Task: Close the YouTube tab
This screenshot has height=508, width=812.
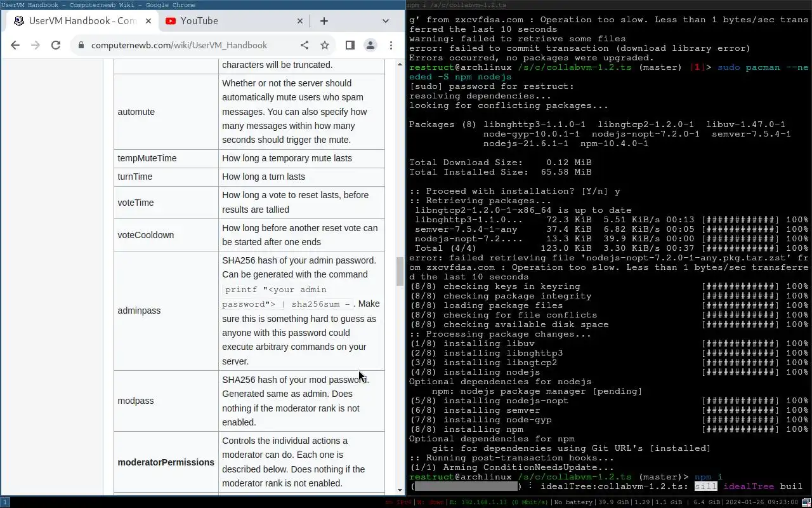Action: 301,21
